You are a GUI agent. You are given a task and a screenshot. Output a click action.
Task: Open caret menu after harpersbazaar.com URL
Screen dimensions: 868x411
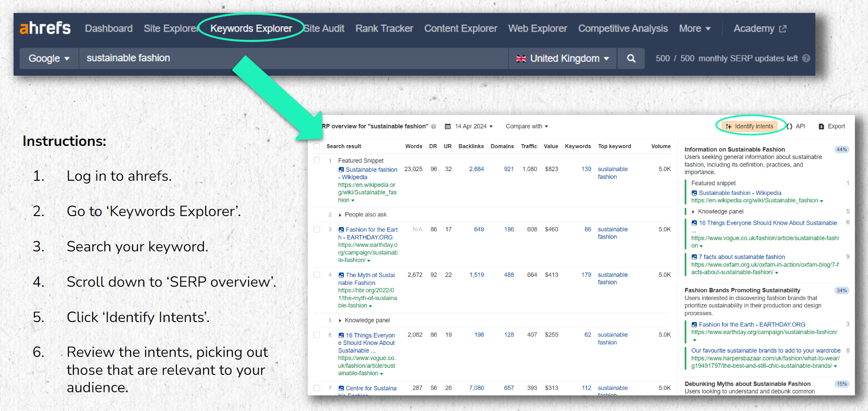pos(835,366)
